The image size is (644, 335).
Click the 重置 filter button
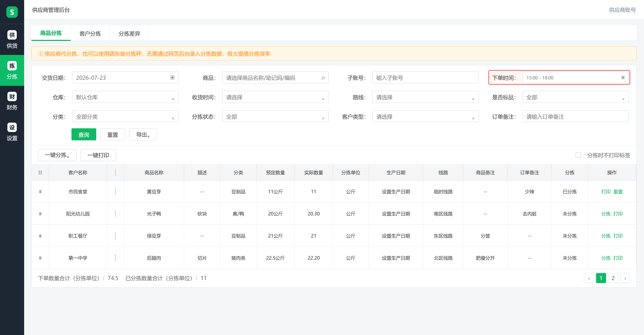pyautogui.click(x=113, y=135)
